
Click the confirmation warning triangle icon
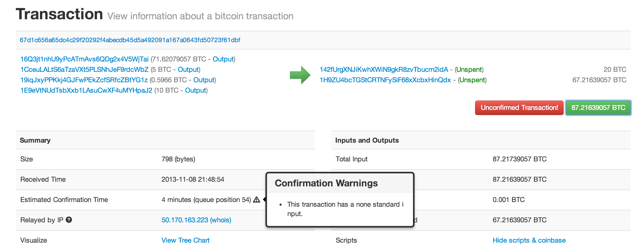(257, 200)
